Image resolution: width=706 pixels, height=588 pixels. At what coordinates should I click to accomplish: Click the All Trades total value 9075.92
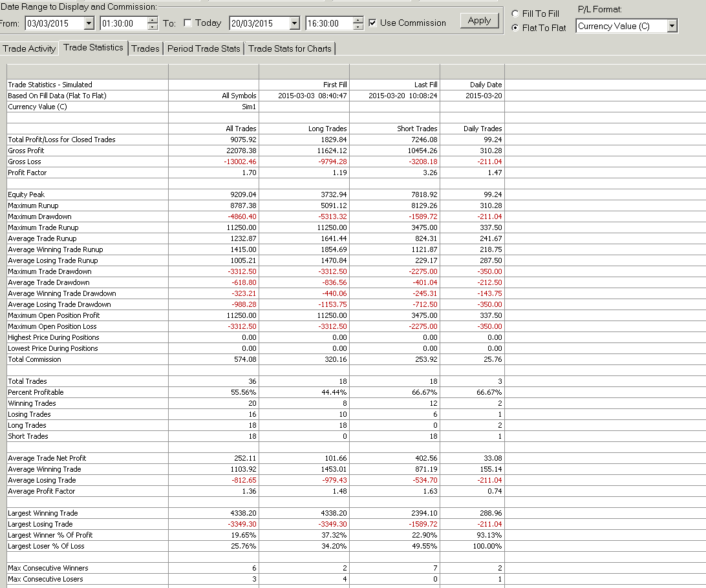pyautogui.click(x=243, y=140)
